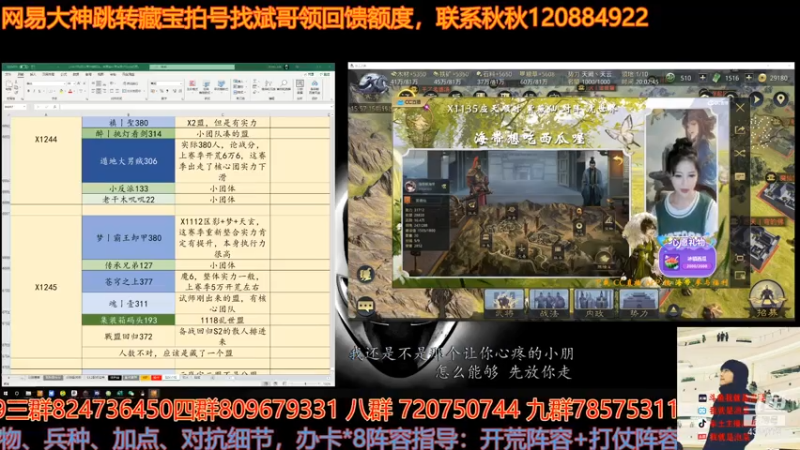Viewport: 800px width, 450px height.
Task: Apply yellow fill color to cell
Action: [61, 91]
